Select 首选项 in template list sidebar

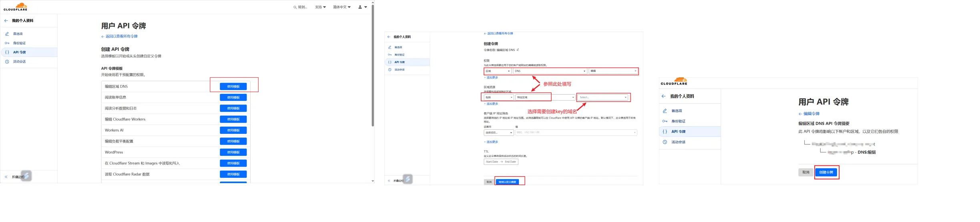(18, 34)
